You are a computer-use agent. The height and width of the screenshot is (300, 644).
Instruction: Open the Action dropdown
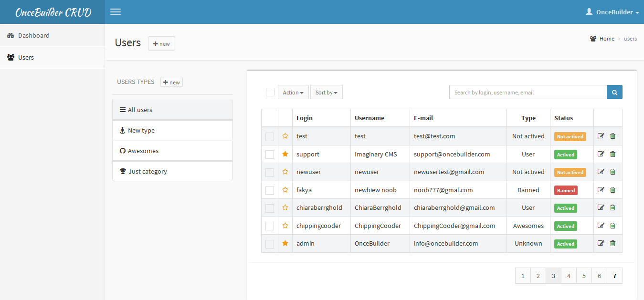click(293, 92)
